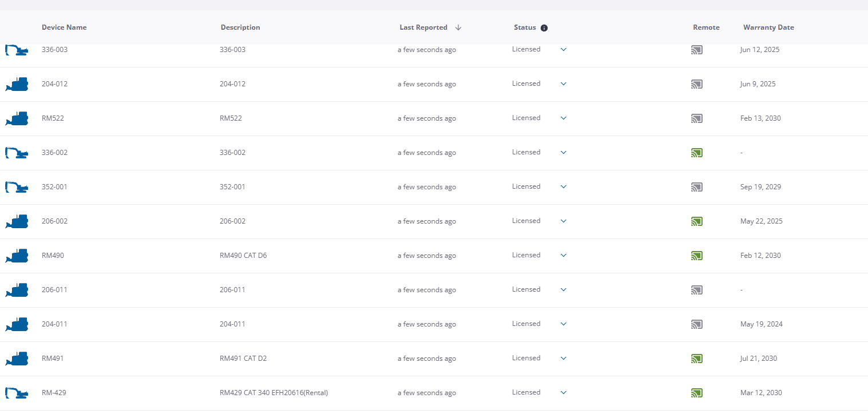Toggle remote access icon for RM490
This screenshot has width=868, height=414.
(x=696, y=256)
